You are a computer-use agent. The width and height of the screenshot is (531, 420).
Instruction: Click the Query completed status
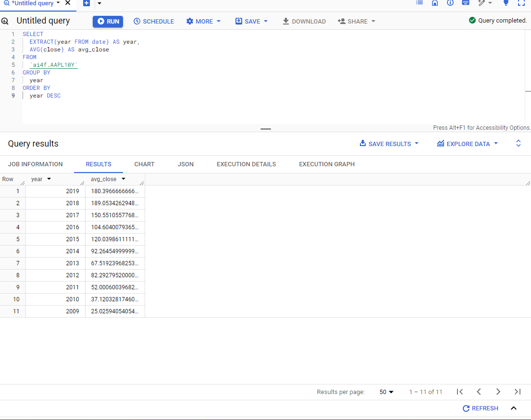[497, 21]
